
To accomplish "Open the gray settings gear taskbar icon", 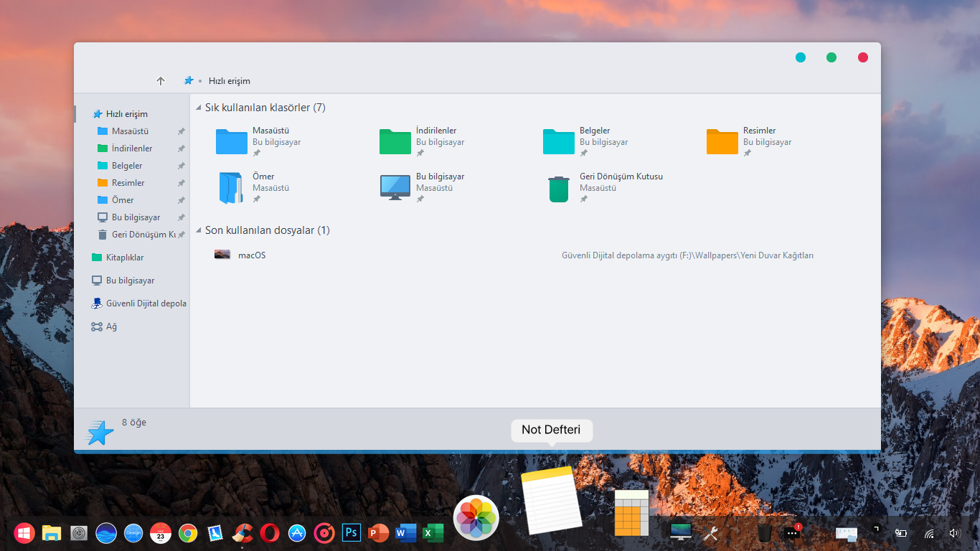I will (x=79, y=533).
